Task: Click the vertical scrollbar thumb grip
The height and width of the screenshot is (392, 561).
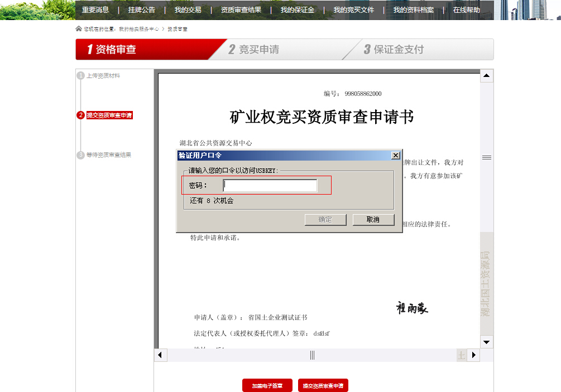Action: tap(487, 158)
